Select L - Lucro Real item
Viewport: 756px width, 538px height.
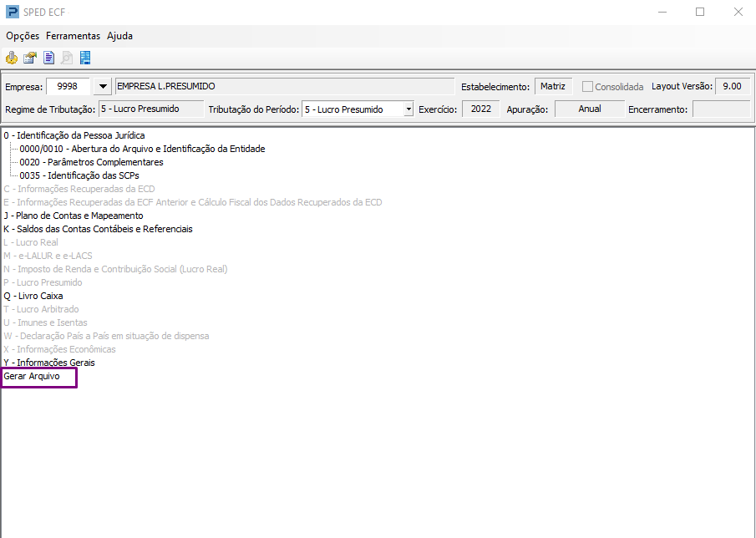31,242
